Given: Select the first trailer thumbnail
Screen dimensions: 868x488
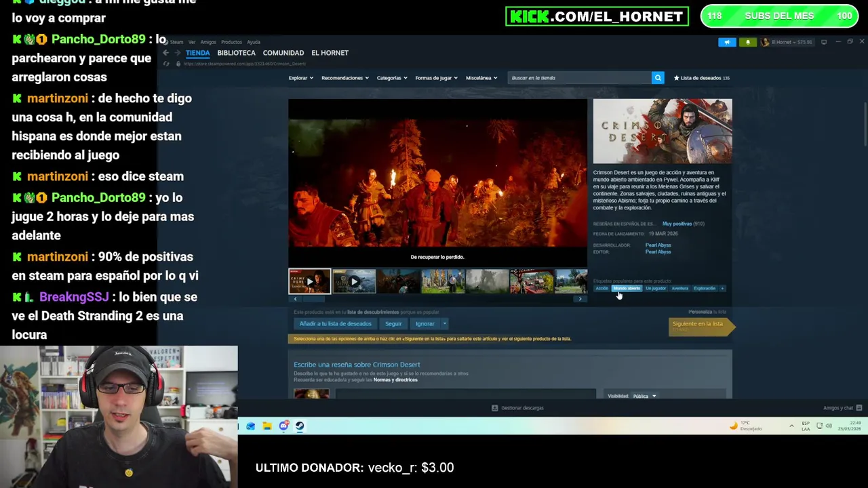Looking at the screenshot, I should tap(309, 281).
